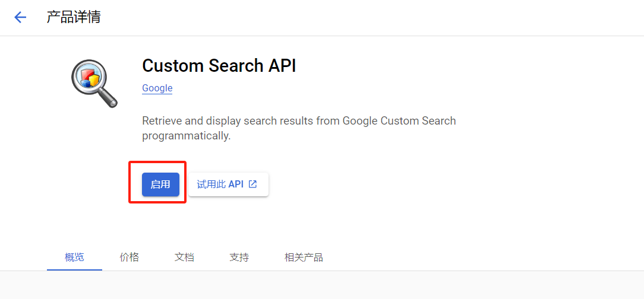Enable the API with the 启用 button
This screenshot has height=299, width=644.
tap(160, 185)
